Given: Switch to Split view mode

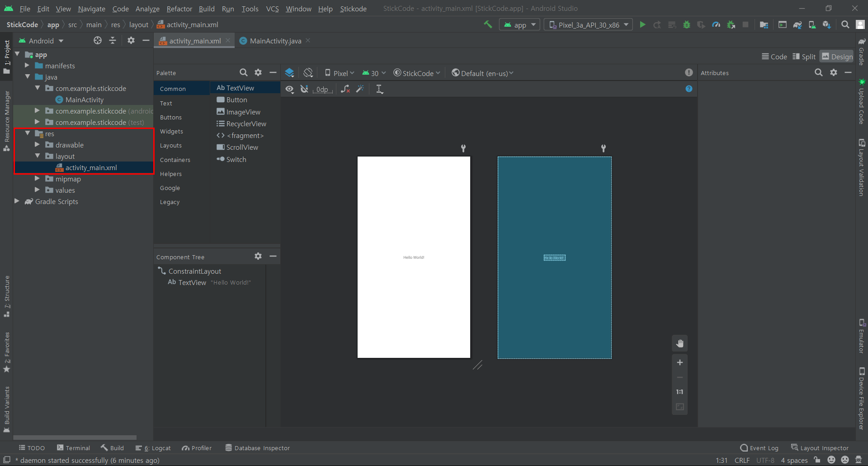Looking at the screenshot, I should click(x=804, y=57).
